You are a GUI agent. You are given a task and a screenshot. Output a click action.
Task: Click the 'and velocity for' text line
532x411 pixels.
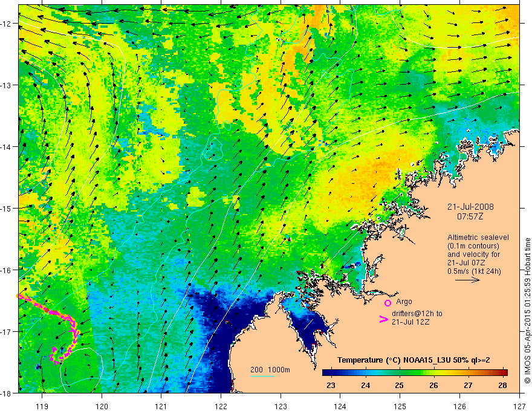coord(473,254)
